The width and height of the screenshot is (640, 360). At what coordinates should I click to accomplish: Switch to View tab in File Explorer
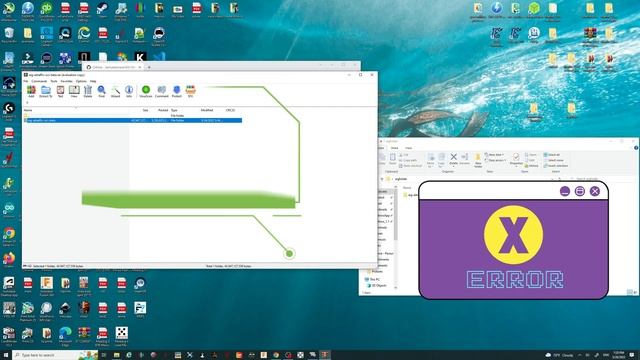point(409,148)
